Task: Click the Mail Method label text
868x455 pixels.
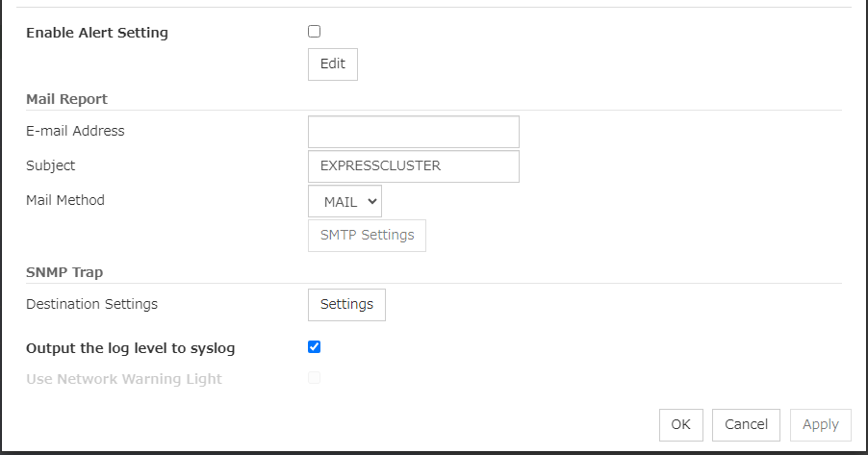Action: coord(65,200)
